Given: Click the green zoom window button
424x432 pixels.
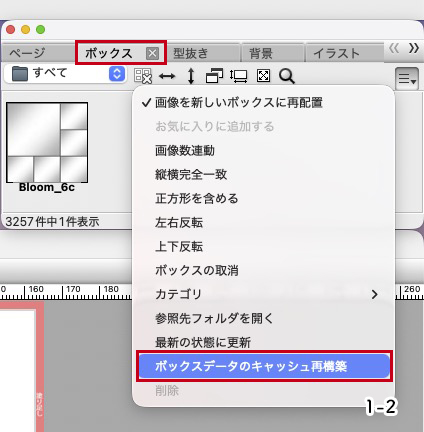Looking at the screenshot, I should pyautogui.click(x=41, y=30).
